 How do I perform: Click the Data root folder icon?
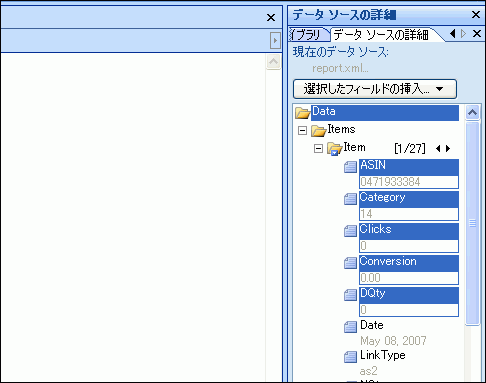302,113
